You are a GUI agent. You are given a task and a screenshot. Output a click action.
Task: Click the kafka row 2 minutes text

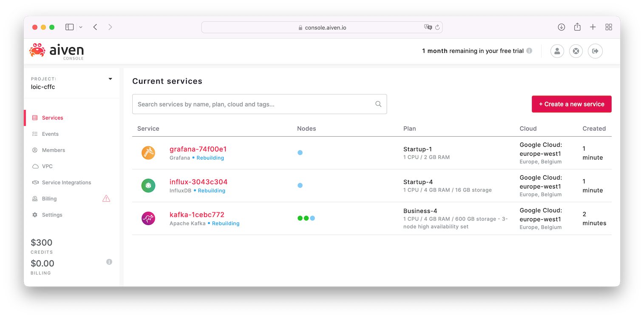pyautogui.click(x=594, y=218)
